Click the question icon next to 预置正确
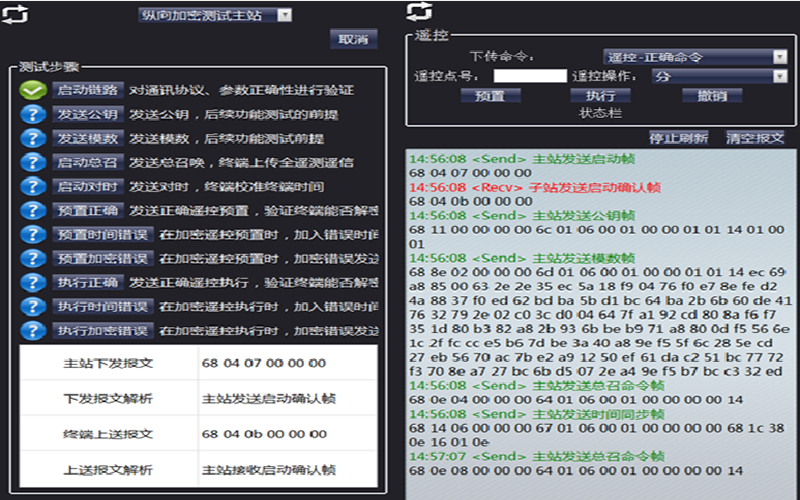Viewport: 800px width, 500px height. point(34,210)
